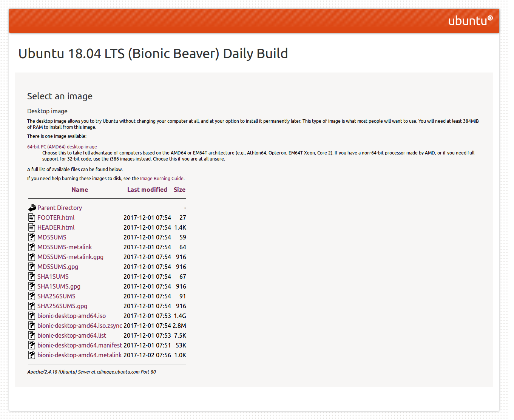Click the Desktop image subheading
The height and width of the screenshot is (420, 514).
pyautogui.click(x=47, y=111)
